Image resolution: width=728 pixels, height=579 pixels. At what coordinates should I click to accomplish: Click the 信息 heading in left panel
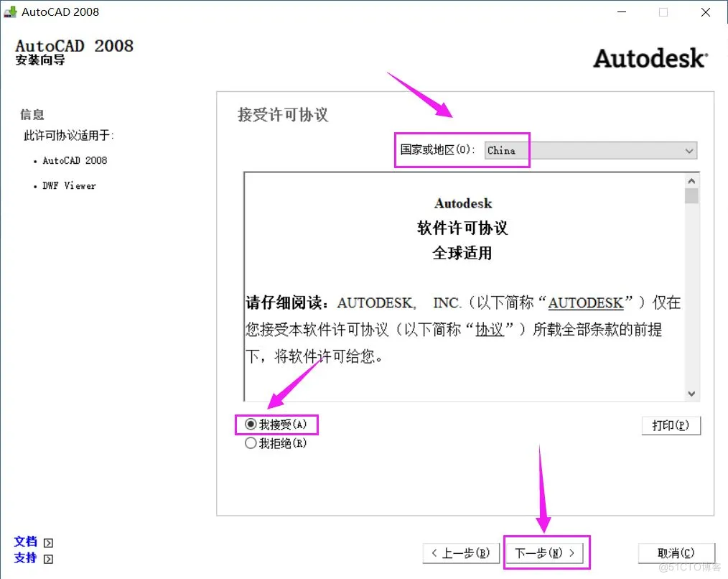pyautogui.click(x=32, y=114)
